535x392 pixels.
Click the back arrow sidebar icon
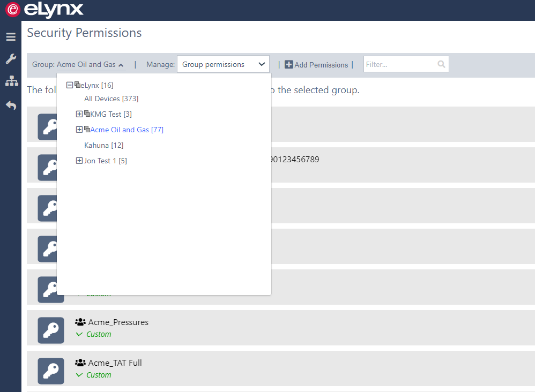[x=11, y=105]
